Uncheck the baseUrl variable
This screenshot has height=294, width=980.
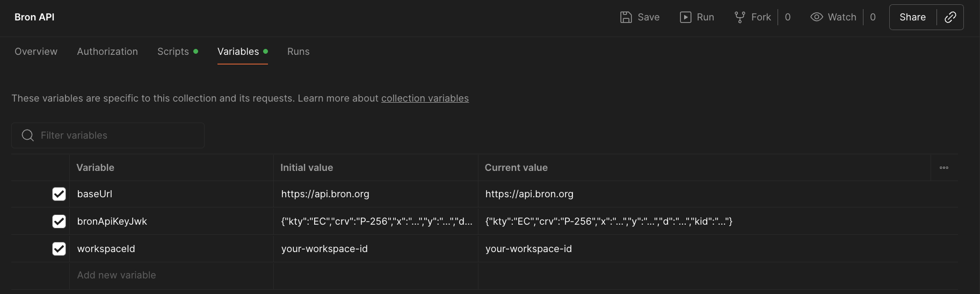(59, 194)
